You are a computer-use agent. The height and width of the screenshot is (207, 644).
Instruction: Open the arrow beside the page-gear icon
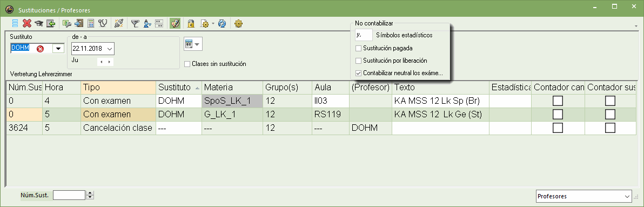click(x=213, y=23)
